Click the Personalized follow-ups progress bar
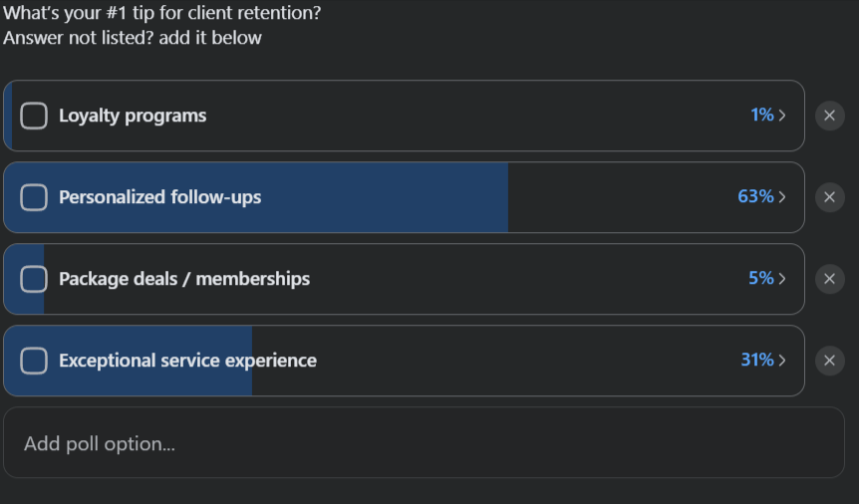Image resolution: width=859 pixels, height=504 pixels. pos(399,197)
